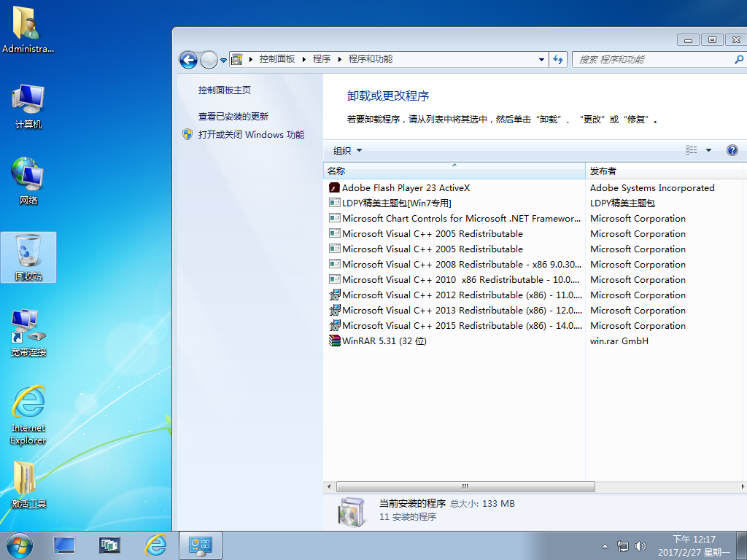The image size is (747, 560).
Task: Click the Microsoft Visual C++ 2008 icon
Action: click(x=334, y=264)
